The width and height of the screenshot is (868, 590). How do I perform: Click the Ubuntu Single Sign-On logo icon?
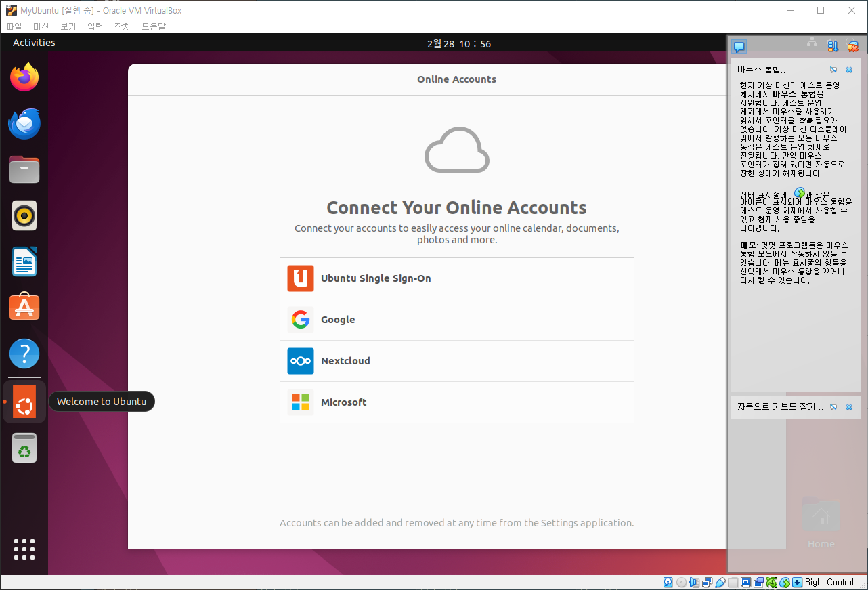click(301, 278)
